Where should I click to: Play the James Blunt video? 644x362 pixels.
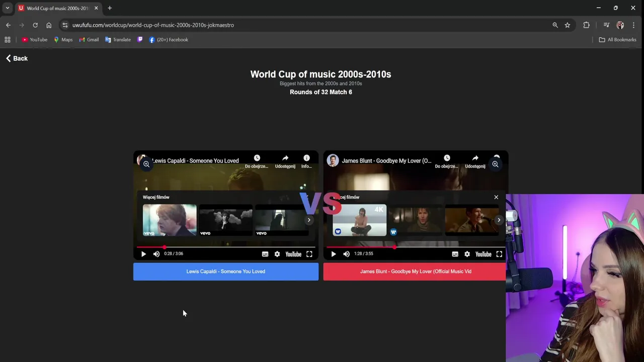[x=333, y=254]
